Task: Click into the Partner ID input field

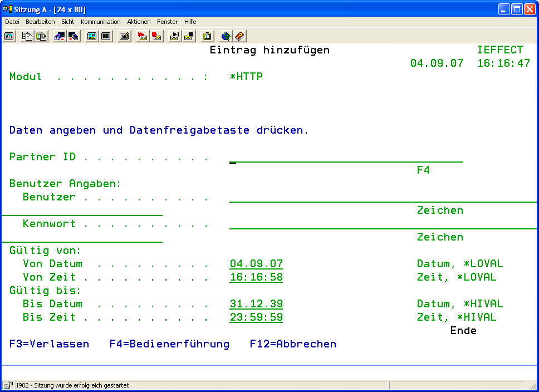Action: coord(345,157)
